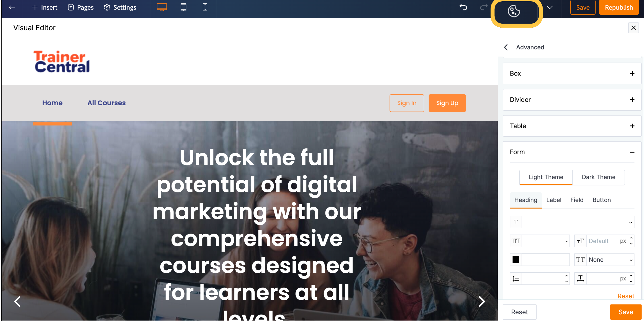Select the Dark Theme option
Image resolution: width=644 pixels, height=321 pixels.
(598, 177)
